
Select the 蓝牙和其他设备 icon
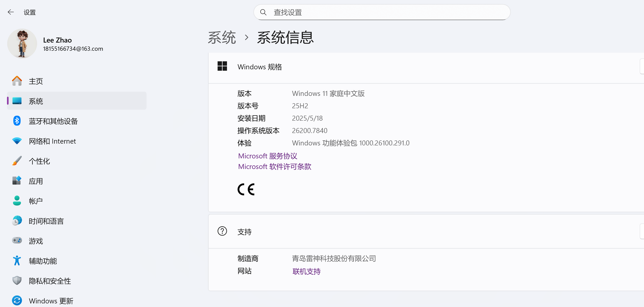(x=17, y=121)
